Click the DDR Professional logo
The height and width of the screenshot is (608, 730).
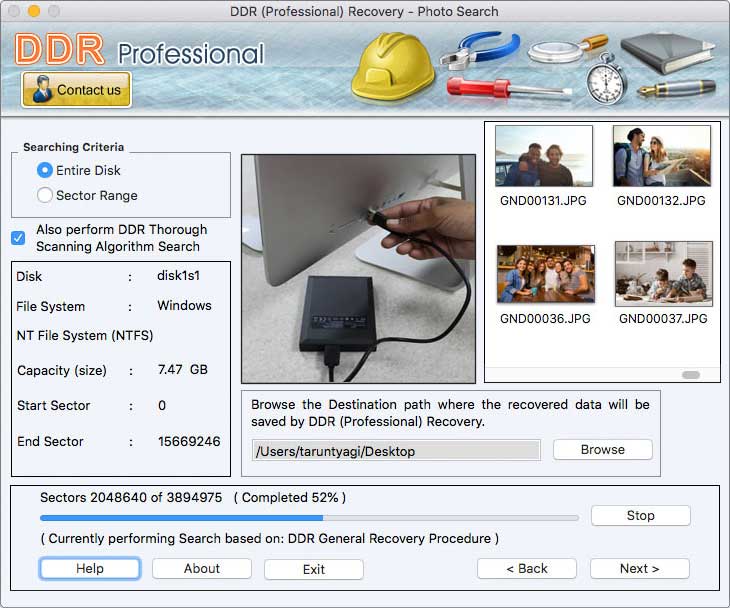pos(140,51)
